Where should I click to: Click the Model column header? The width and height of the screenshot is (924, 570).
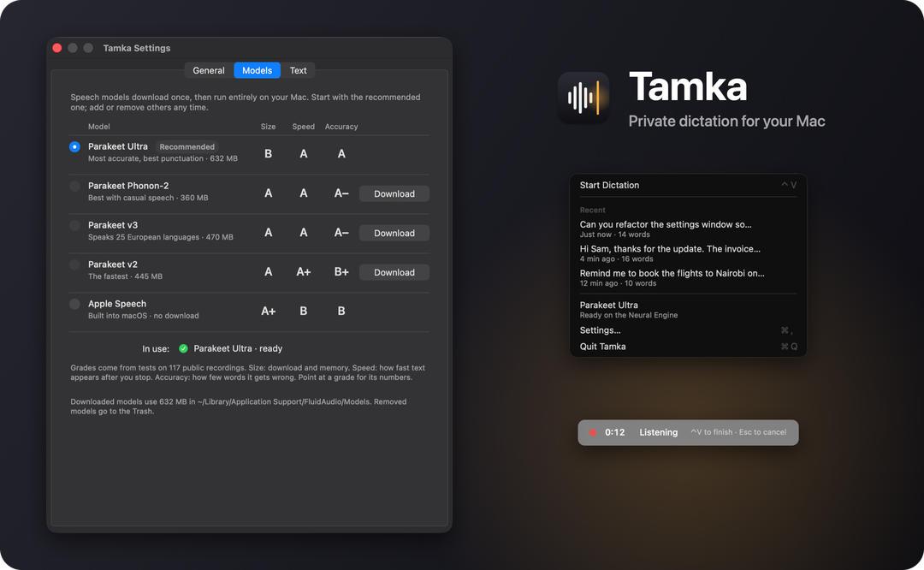point(99,127)
